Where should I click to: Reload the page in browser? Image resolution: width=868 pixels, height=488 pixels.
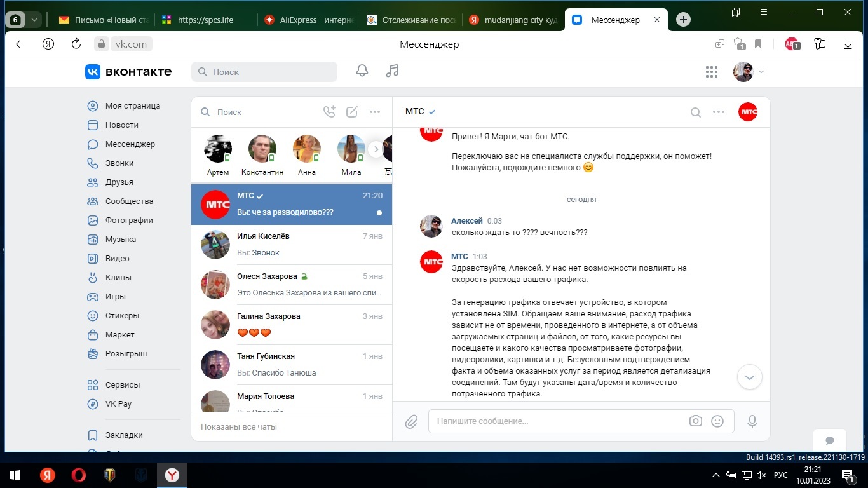pyautogui.click(x=76, y=44)
